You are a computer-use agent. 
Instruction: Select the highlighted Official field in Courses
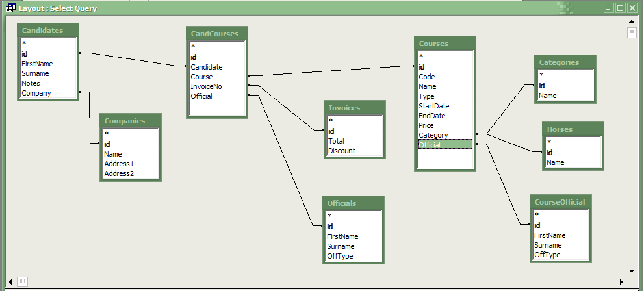tap(445, 144)
